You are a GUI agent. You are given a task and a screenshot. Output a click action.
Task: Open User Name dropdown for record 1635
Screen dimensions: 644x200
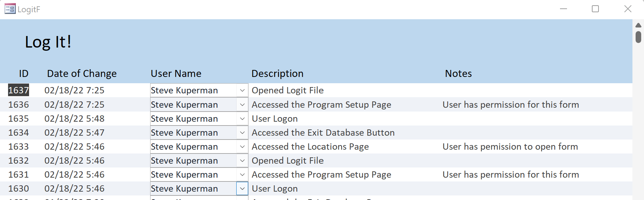click(x=242, y=119)
